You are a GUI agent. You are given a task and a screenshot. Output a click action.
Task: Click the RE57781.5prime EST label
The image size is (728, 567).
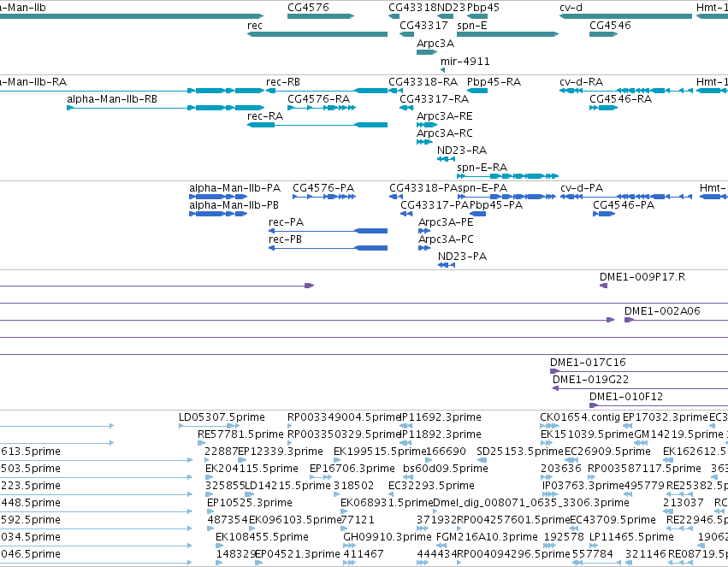tap(240, 434)
